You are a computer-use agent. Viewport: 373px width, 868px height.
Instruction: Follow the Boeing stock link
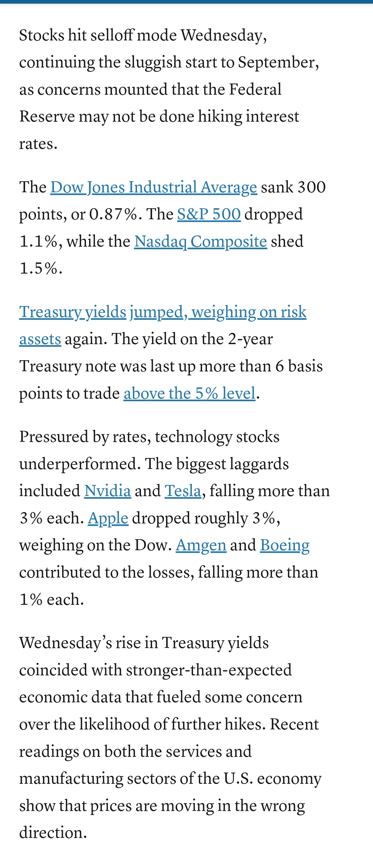285,546
